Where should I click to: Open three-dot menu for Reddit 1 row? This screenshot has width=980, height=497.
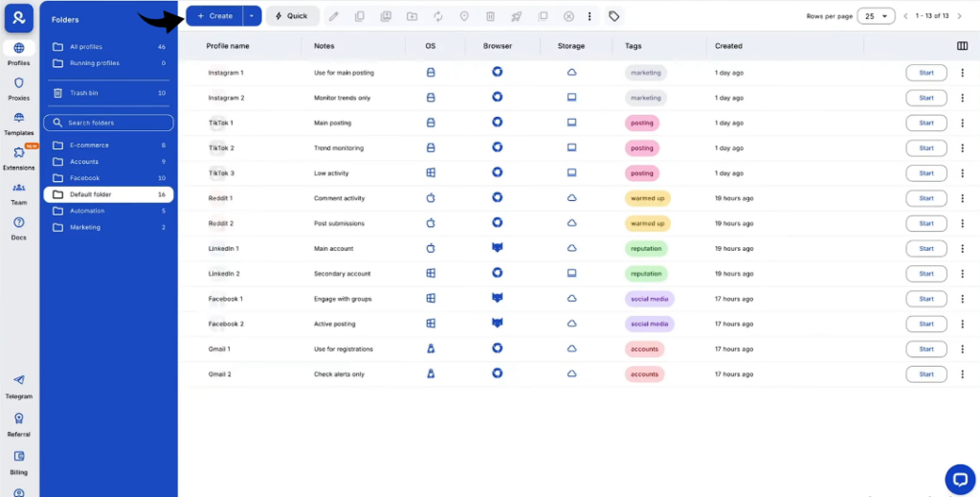tap(963, 198)
